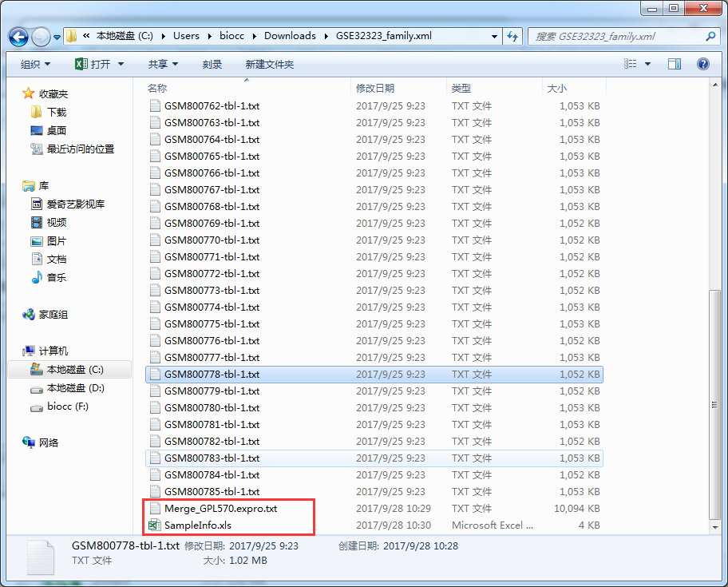Click the refresh button beside address bar
The height and width of the screenshot is (587, 728).
(512, 37)
